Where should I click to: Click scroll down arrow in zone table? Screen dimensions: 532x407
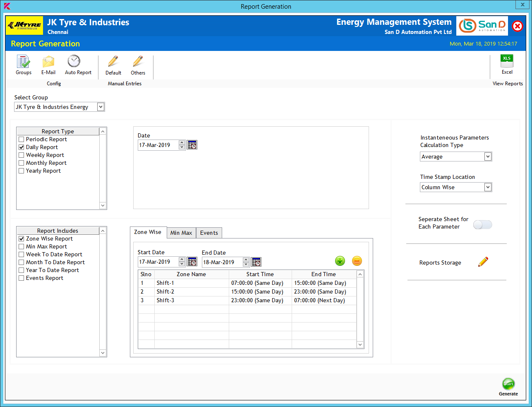tap(360, 344)
